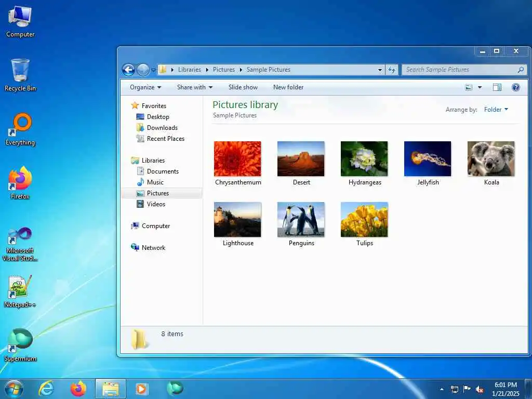Toggle the preview pane icon
Image resolution: width=532 pixels, height=399 pixels.
pyautogui.click(x=497, y=87)
